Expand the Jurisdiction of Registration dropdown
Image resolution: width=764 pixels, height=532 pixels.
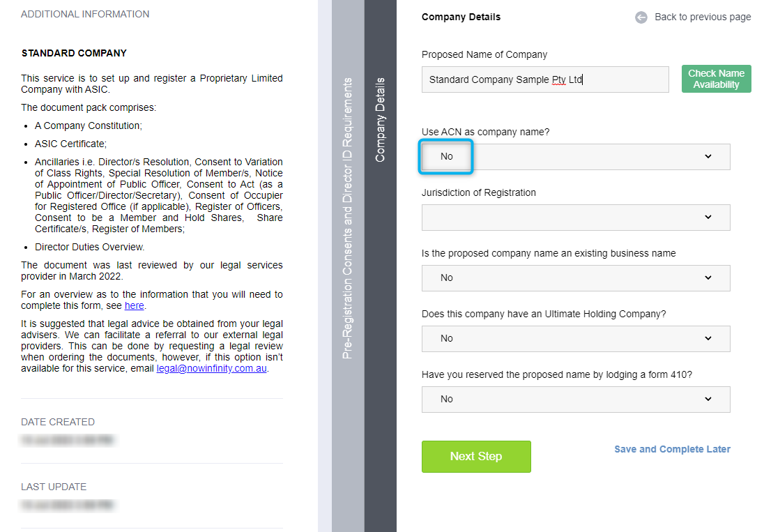tap(575, 218)
